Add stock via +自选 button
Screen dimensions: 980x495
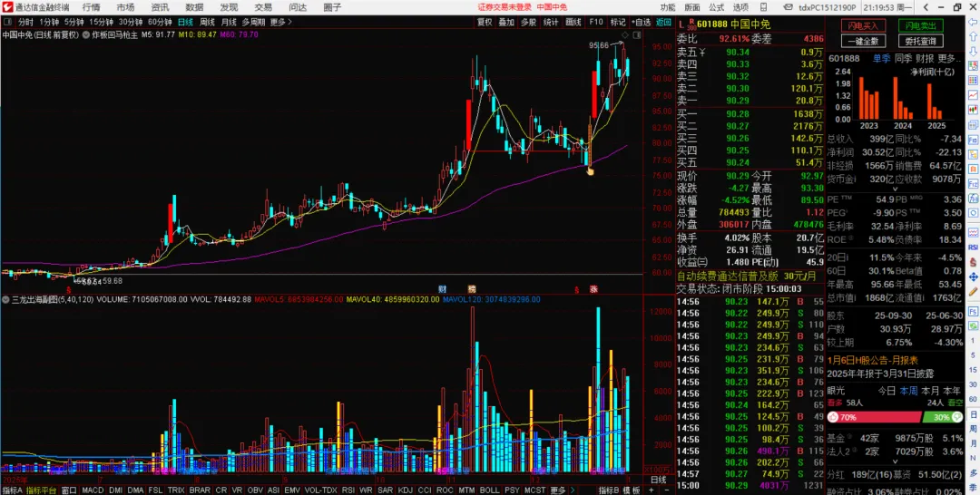pyautogui.click(x=641, y=22)
